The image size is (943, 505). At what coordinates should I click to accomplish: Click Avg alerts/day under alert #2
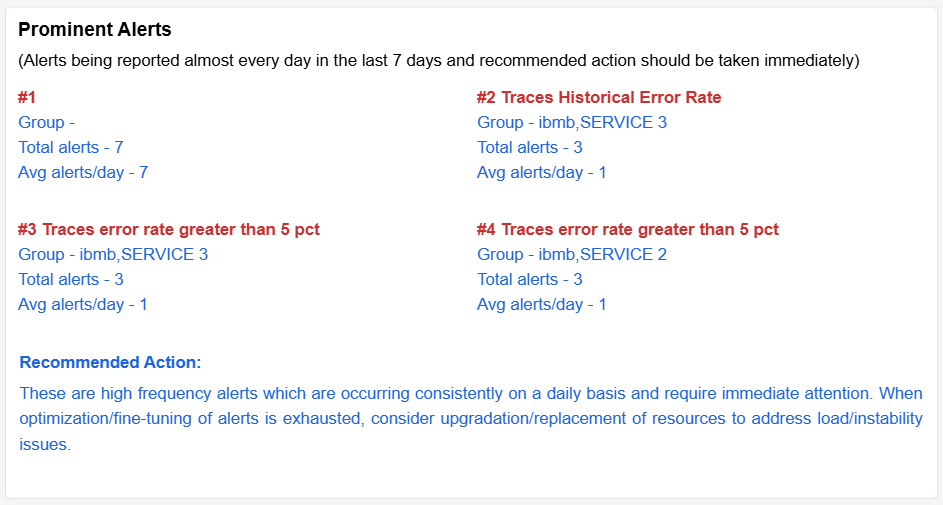coord(542,172)
